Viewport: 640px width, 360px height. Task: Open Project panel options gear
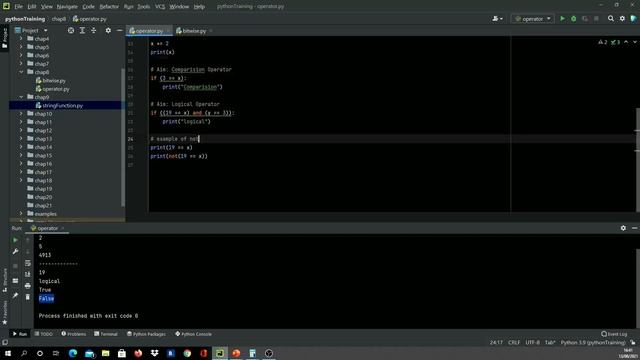pos(108,31)
